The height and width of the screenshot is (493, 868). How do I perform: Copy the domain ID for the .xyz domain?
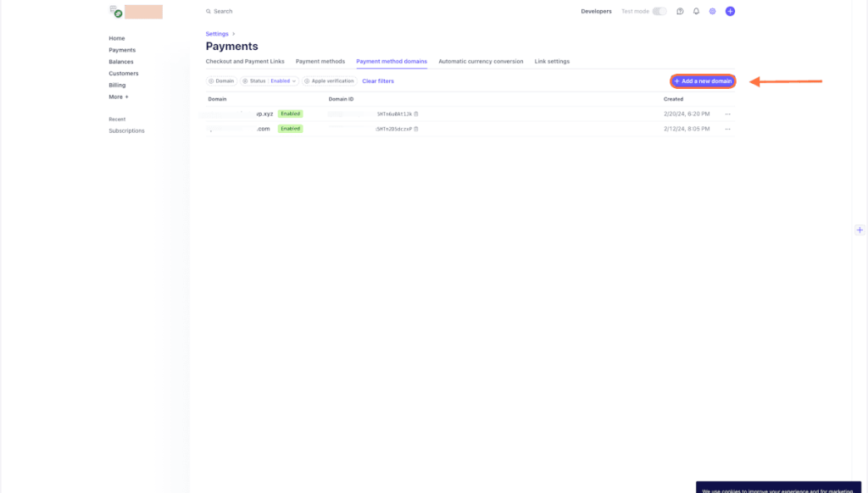click(x=416, y=114)
